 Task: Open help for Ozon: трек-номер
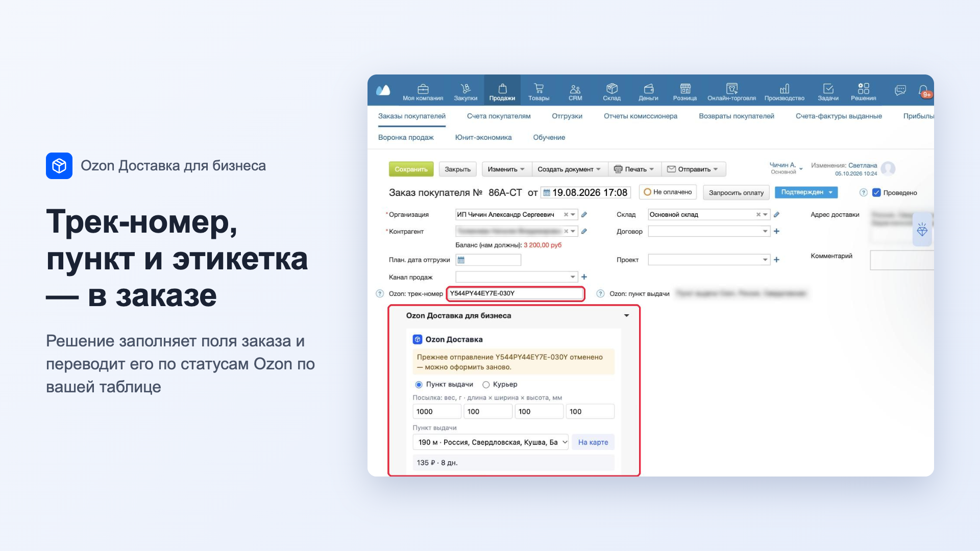coord(380,294)
